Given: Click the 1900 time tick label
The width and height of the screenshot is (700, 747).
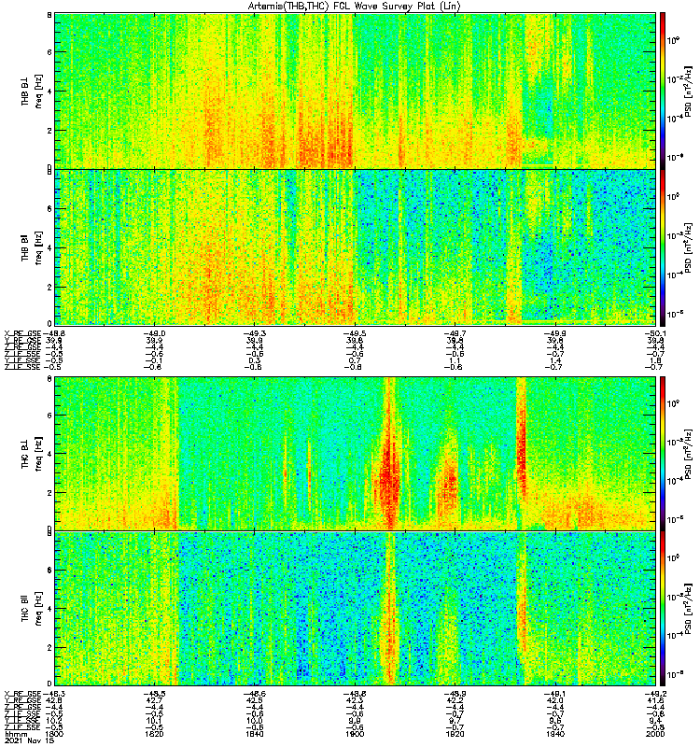Looking at the screenshot, I should (x=355, y=734).
